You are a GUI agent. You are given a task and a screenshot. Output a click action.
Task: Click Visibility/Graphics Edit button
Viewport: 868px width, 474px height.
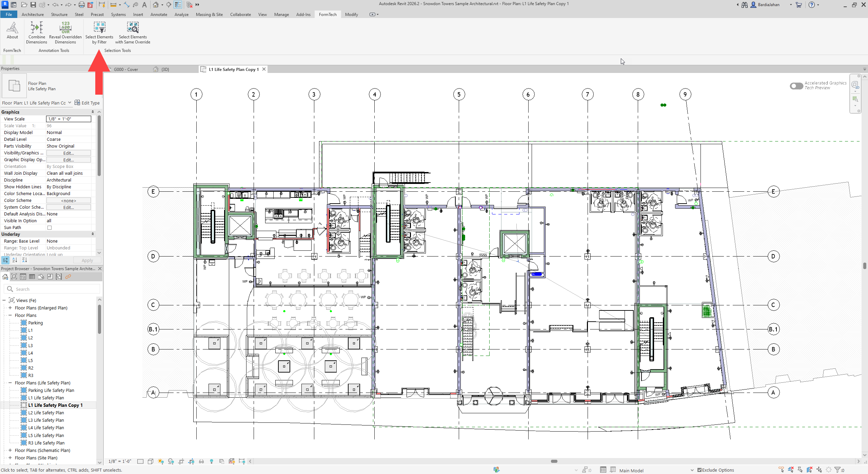point(68,153)
